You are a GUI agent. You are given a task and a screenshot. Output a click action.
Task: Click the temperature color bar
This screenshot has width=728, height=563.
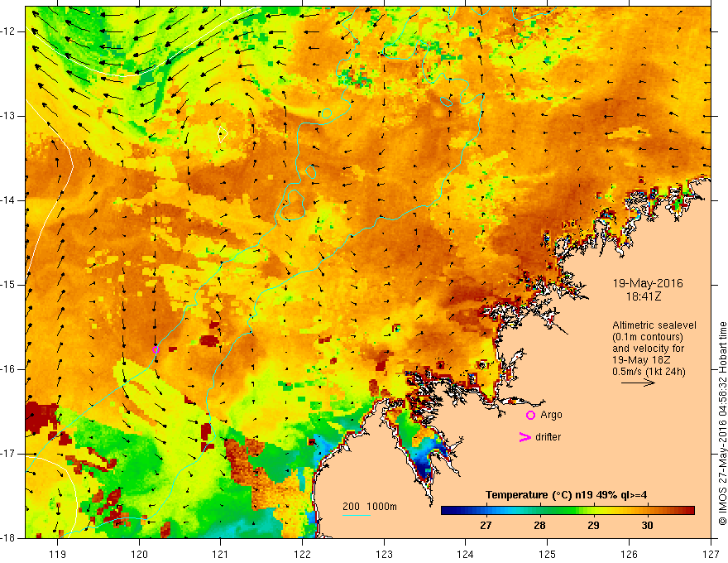[x=568, y=511]
